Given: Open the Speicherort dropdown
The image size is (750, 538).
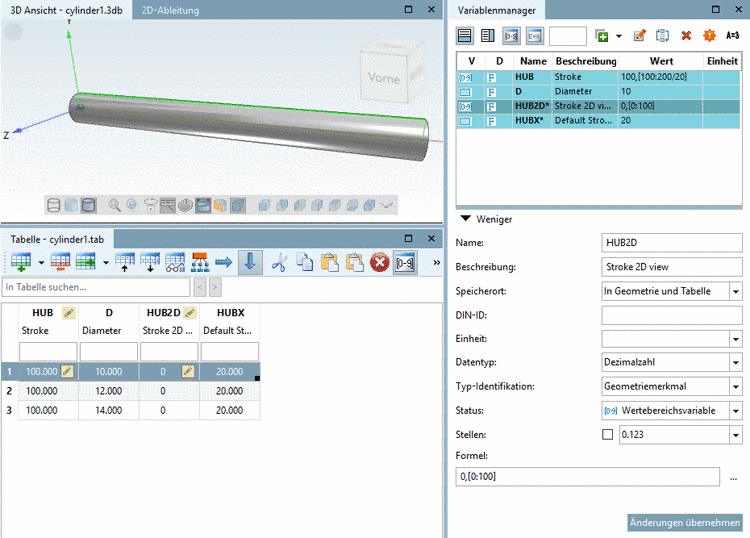Looking at the screenshot, I should [736, 291].
